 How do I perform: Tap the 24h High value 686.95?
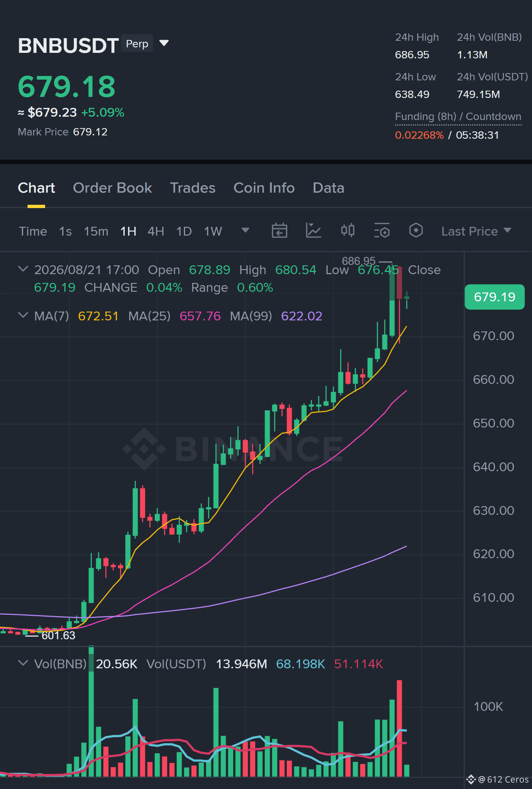(x=412, y=55)
